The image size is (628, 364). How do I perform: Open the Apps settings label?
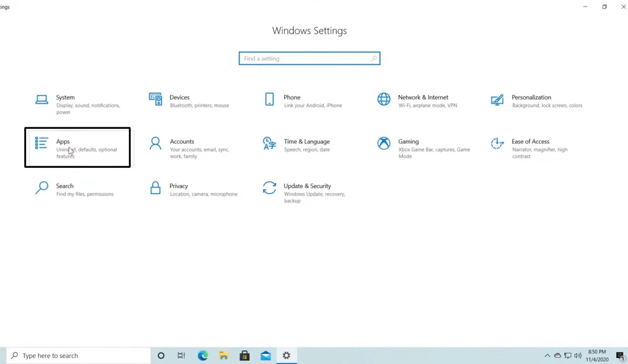[63, 142]
